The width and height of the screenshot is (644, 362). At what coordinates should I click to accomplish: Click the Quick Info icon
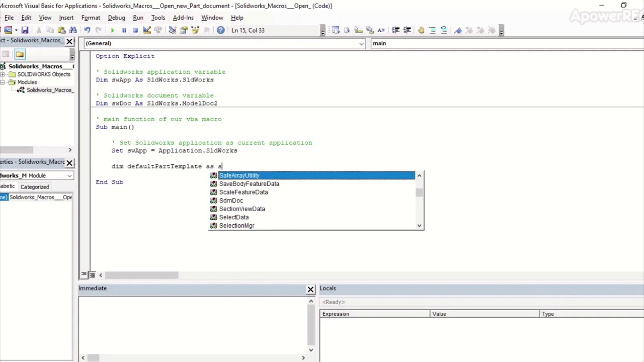point(358,30)
